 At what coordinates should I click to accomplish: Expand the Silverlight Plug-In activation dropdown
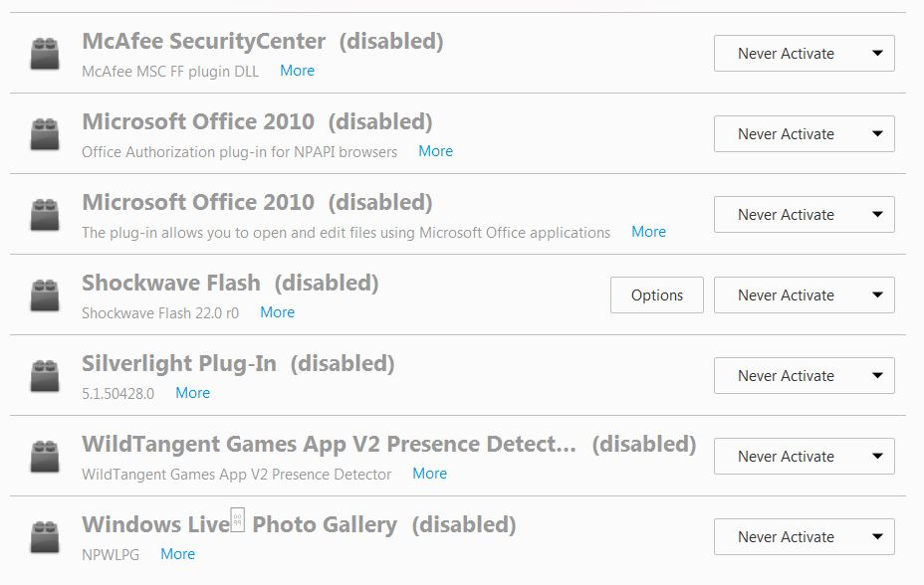pyautogui.click(x=804, y=376)
